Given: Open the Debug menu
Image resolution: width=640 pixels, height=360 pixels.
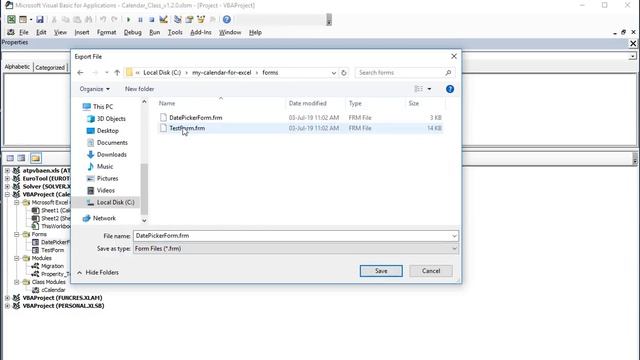Looking at the screenshot, I should tap(133, 32).
